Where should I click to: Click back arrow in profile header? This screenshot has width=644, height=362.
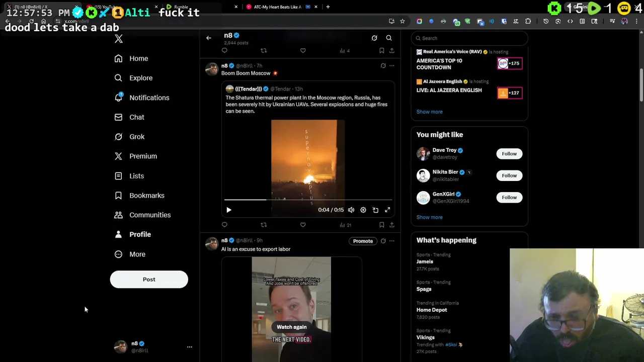coord(209,38)
